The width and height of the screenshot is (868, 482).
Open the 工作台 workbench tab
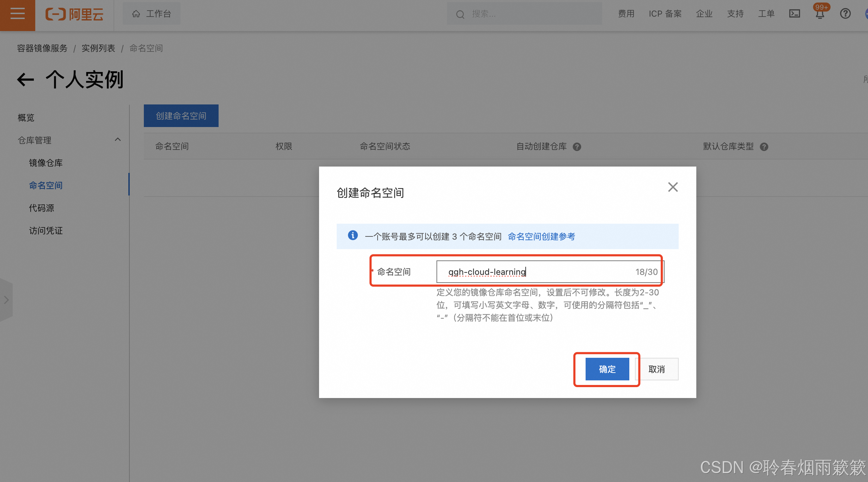click(x=152, y=14)
